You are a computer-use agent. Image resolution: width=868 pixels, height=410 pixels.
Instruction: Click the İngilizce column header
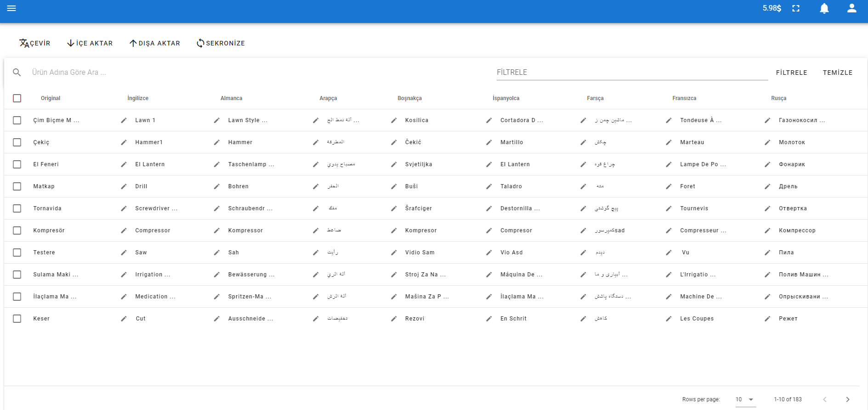138,98
